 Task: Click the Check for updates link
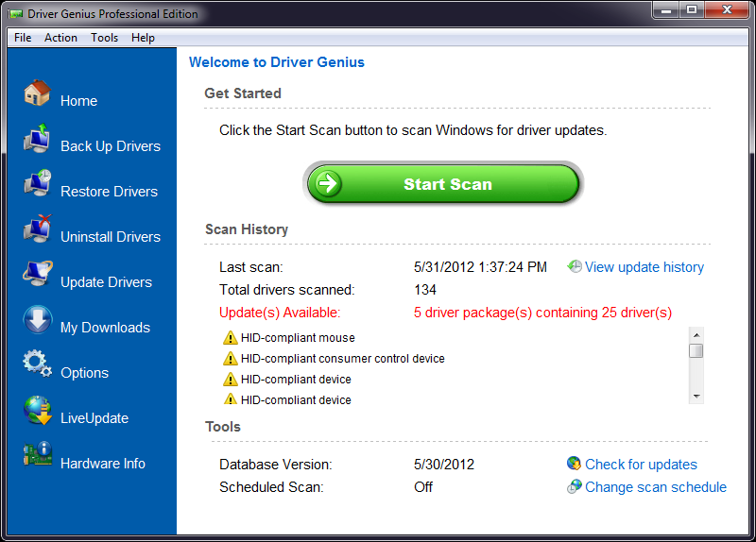[x=641, y=465]
